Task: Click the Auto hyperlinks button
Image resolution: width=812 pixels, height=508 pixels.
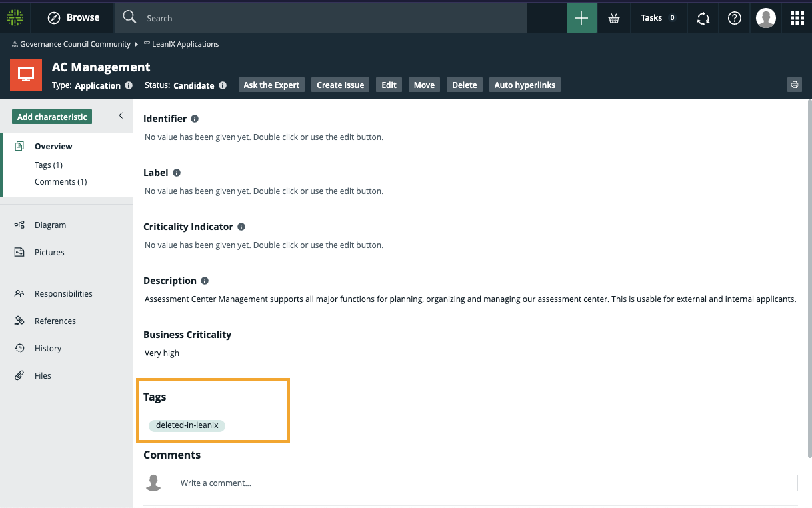Action: (525, 85)
